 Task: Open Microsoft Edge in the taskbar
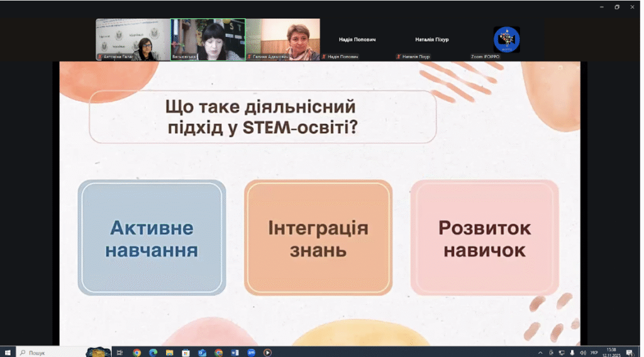tap(153, 353)
